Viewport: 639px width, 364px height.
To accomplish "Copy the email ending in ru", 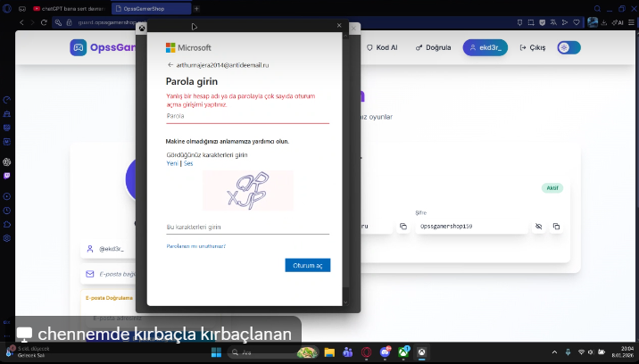I will (x=403, y=227).
